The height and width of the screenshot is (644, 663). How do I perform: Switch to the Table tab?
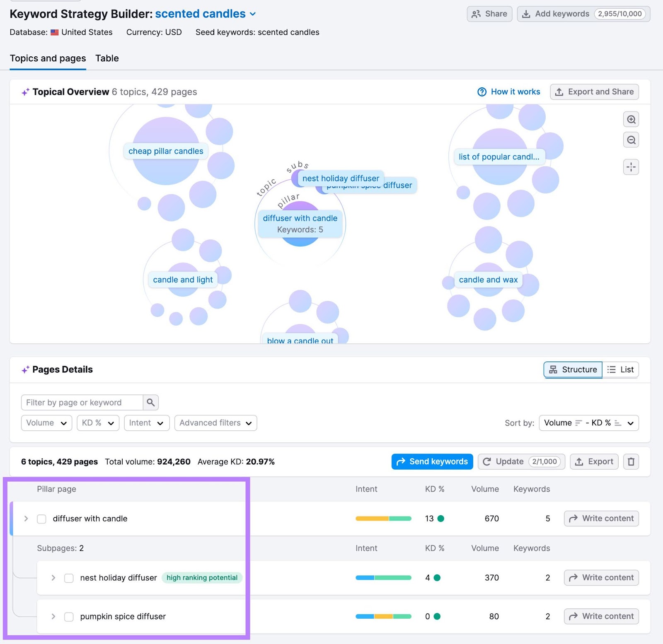coord(107,58)
